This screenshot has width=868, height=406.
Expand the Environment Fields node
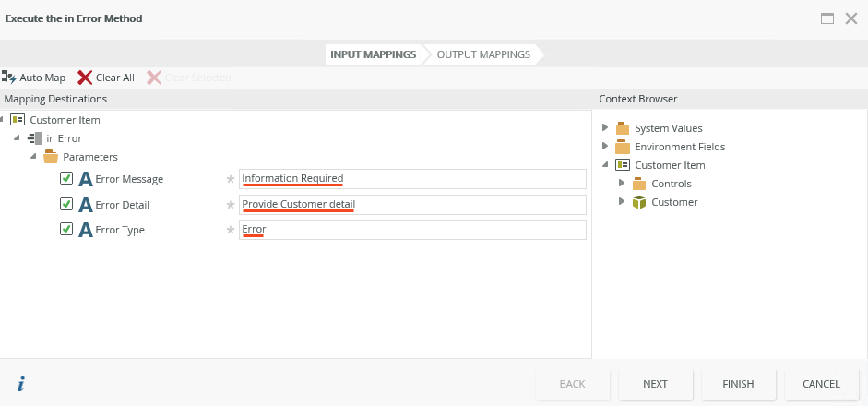[605, 146]
